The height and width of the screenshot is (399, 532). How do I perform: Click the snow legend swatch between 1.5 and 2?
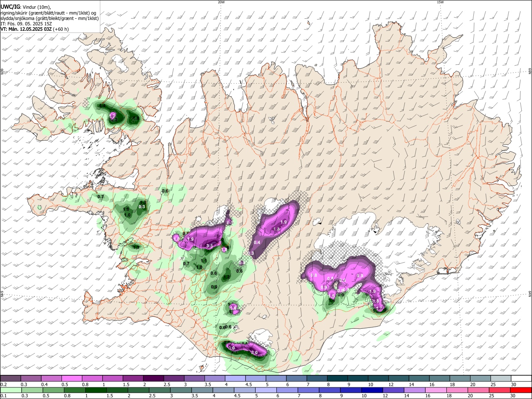133,379
